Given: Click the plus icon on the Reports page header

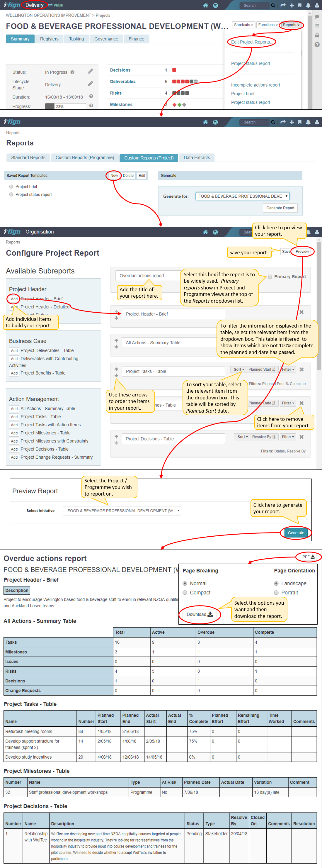Looking at the screenshot, I should click(292, 122).
